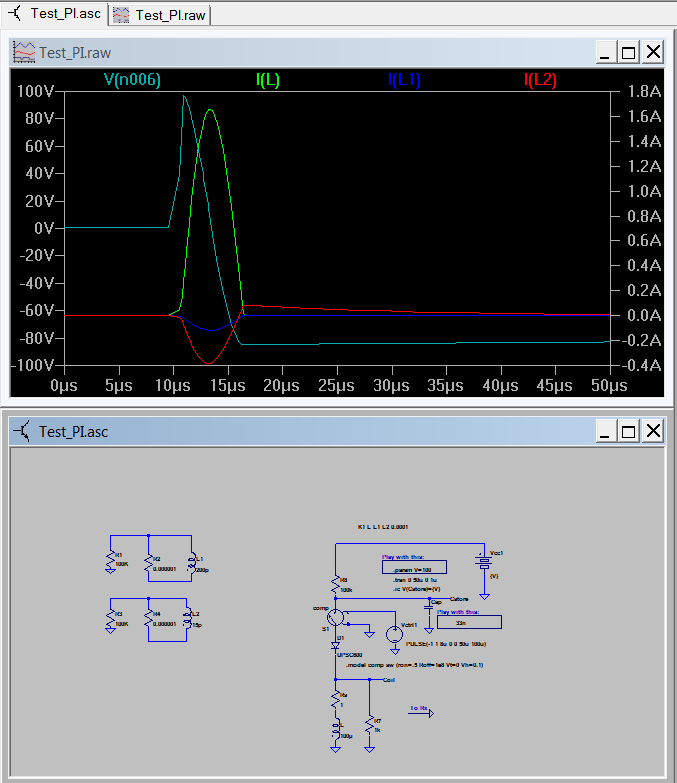Screen dimensions: 677x783
Task: Select the Vcc1 battery symbol
Action: coord(484,562)
